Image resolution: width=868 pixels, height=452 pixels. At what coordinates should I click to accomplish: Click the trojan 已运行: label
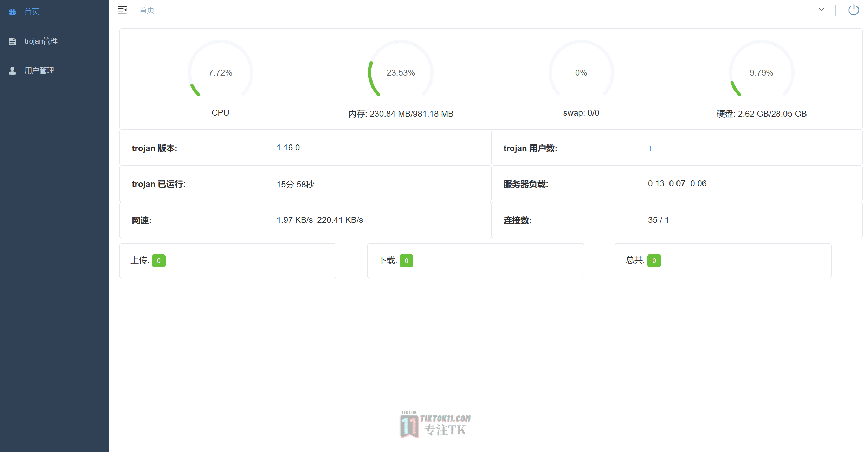click(x=159, y=184)
